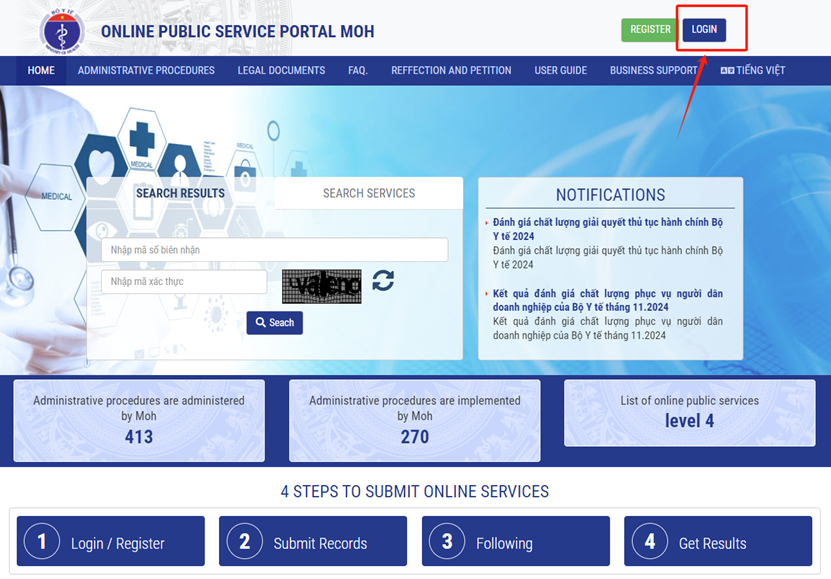Screen dimensions: 831x579
Task: Open notification 'Kết quả đánh giá chất lượng phục vụ'
Action: pyautogui.click(x=607, y=300)
